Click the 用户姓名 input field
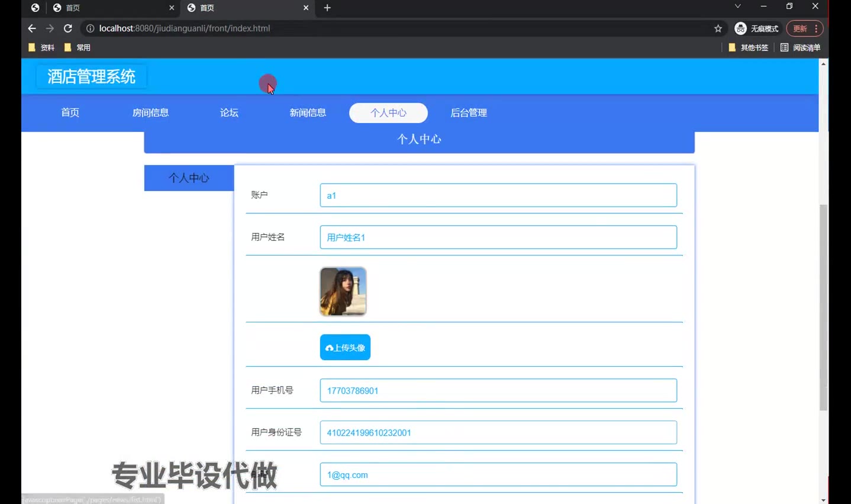851x504 pixels. (x=498, y=237)
